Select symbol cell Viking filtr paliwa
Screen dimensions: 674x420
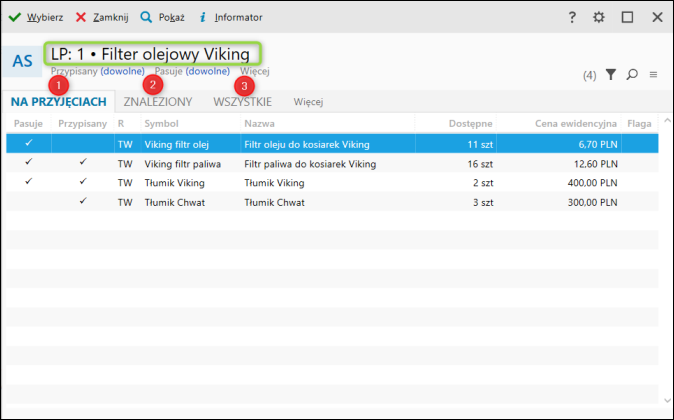[183, 164]
